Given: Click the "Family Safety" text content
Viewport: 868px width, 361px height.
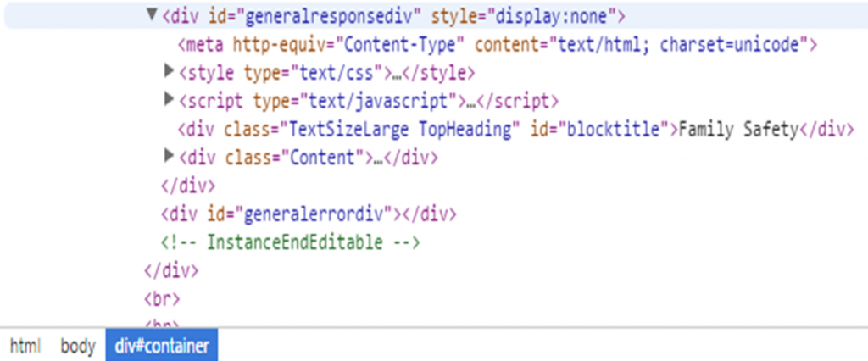Looking at the screenshot, I should (738, 129).
